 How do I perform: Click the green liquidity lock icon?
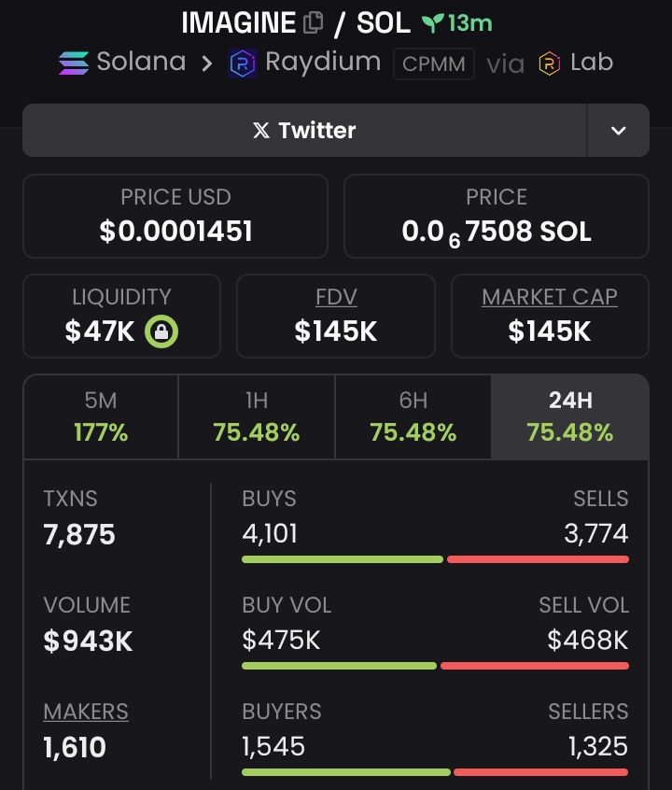(x=161, y=332)
